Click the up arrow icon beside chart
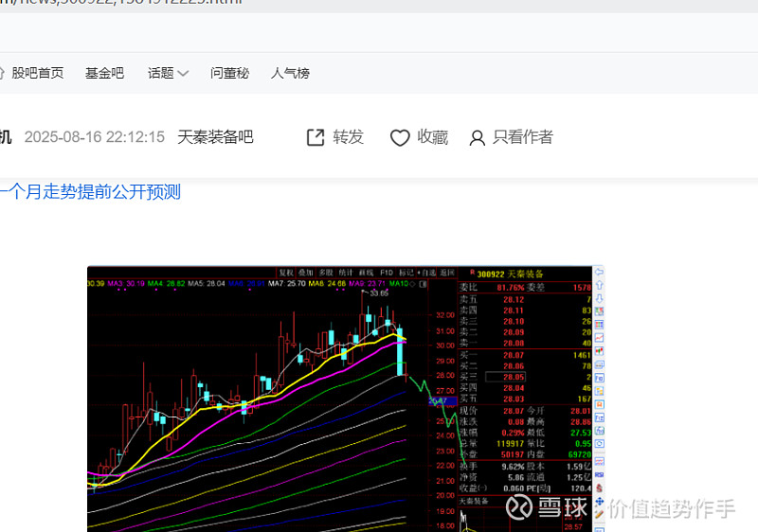758x532 pixels. pyautogui.click(x=599, y=285)
